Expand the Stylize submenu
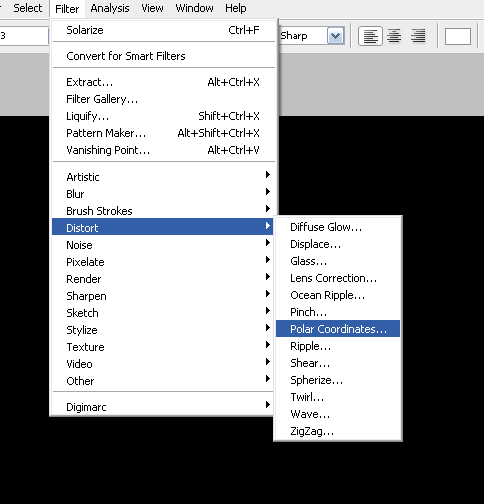484x504 pixels. [163, 330]
